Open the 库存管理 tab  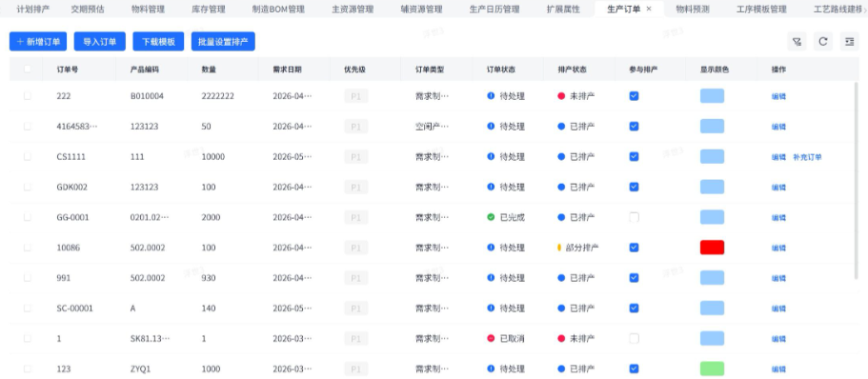pyautogui.click(x=208, y=9)
